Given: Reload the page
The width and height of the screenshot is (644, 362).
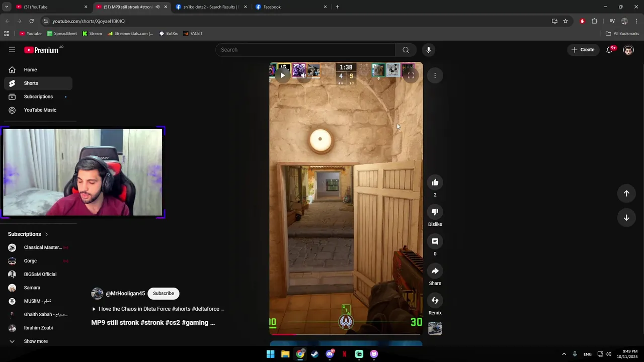Looking at the screenshot, I should (31, 21).
